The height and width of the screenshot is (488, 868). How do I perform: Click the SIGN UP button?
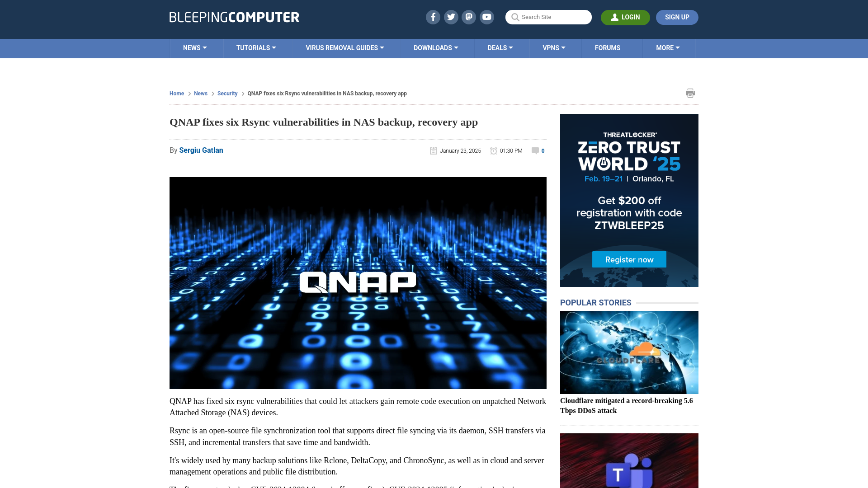click(677, 17)
